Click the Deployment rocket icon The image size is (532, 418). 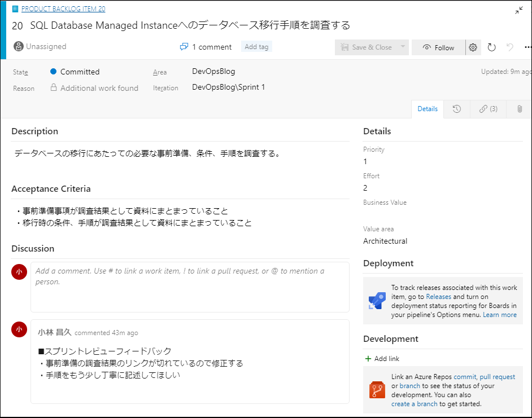click(x=376, y=301)
